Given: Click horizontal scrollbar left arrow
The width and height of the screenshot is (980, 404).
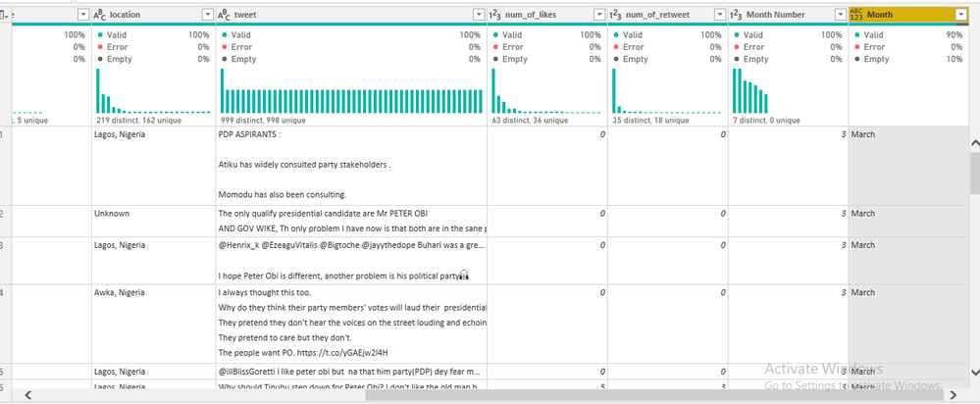Looking at the screenshot, I should [x=27, y=394].
